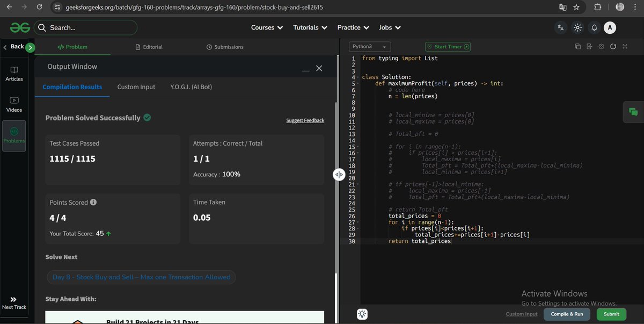
Task: Collapse code fold at line 15
Action: [358, 147]
